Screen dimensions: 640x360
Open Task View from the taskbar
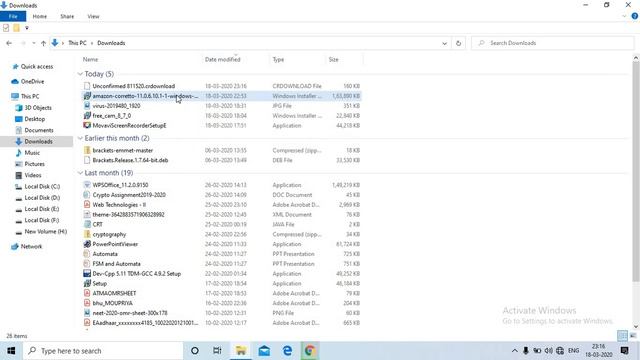coord(217,351)
